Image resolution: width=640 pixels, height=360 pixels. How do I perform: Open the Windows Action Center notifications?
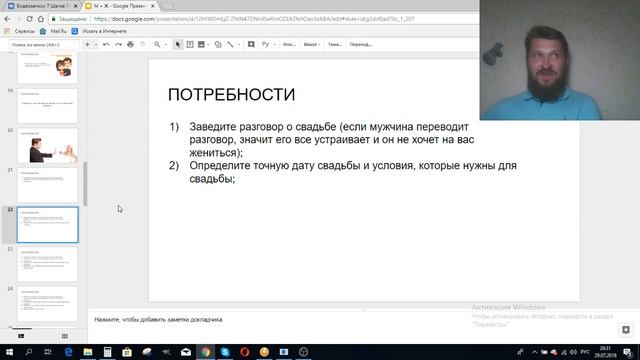[627, 352]
